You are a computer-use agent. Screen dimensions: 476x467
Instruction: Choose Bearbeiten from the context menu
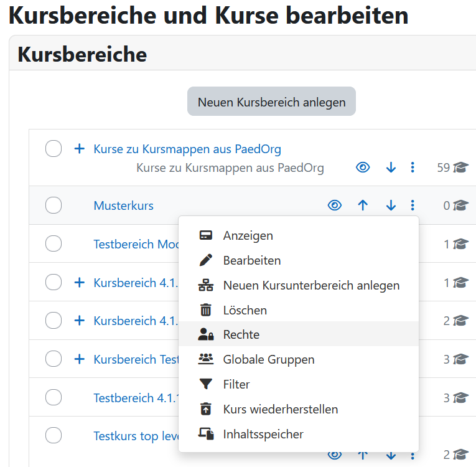point(299,260)
